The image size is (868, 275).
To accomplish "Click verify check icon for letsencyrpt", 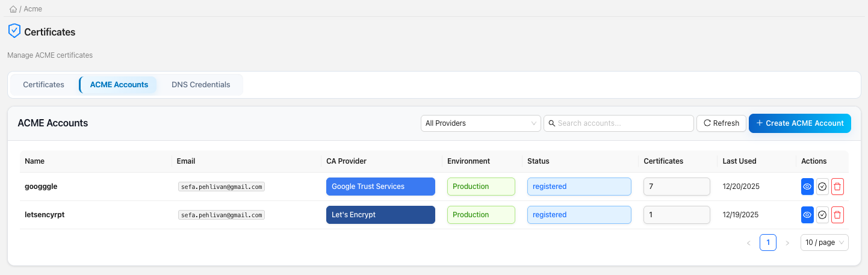I will pyautogui.click(x=822, y=215).
